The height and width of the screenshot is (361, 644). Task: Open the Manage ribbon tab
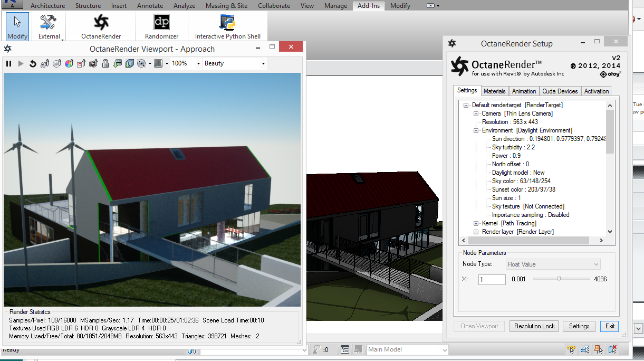pos(335,6)
